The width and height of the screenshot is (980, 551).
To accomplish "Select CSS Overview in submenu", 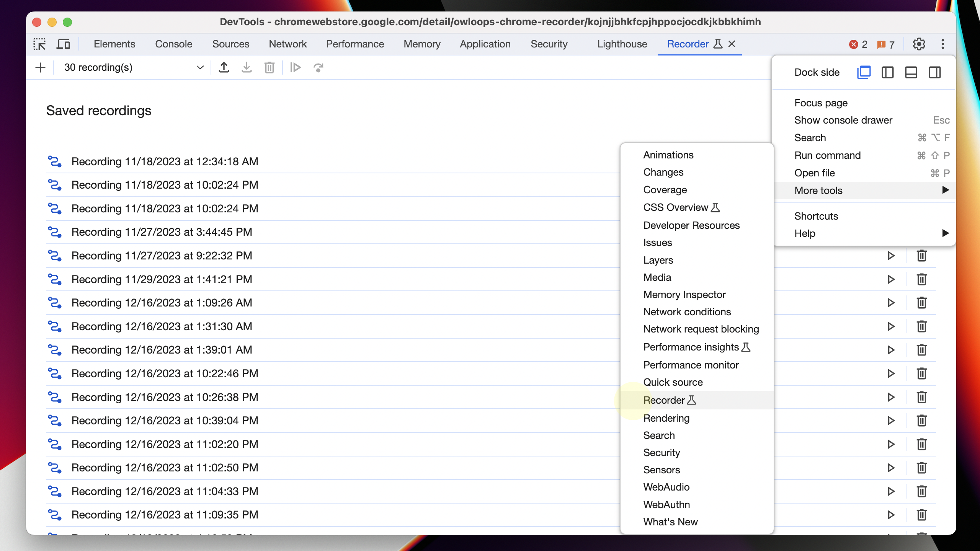I will (697, 207).
